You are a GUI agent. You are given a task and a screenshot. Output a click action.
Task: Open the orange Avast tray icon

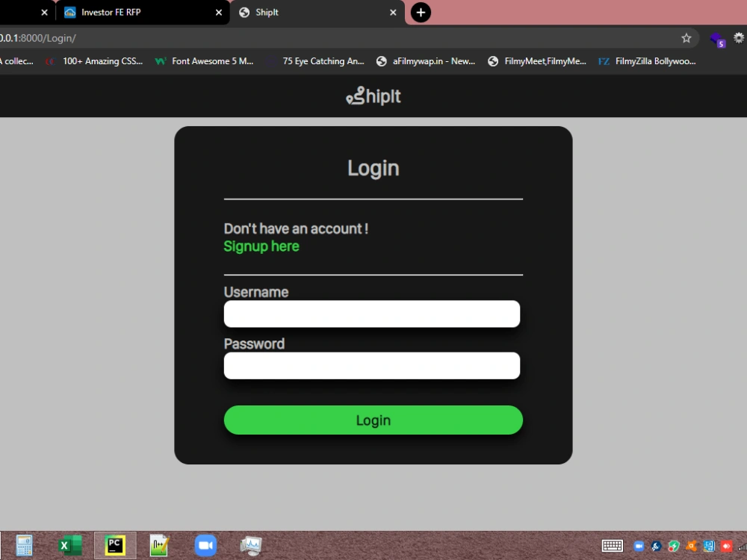691,547
